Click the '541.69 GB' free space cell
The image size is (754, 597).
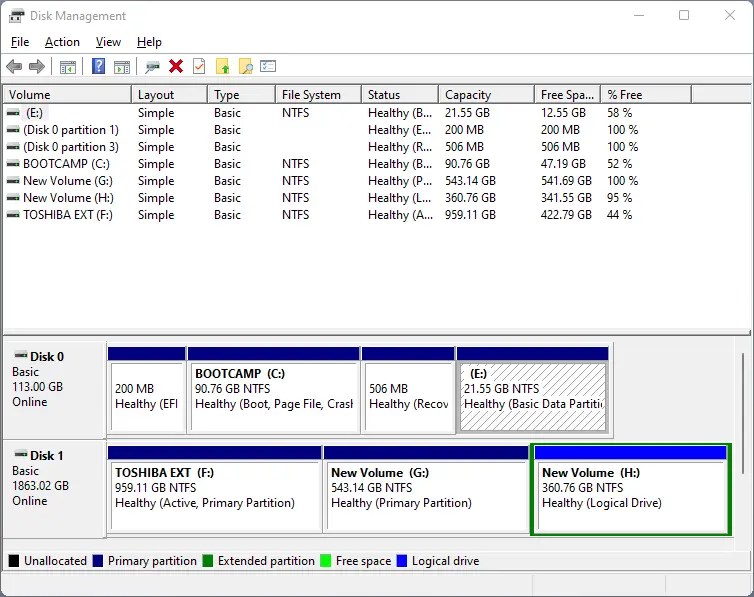[x=566, y=181]
